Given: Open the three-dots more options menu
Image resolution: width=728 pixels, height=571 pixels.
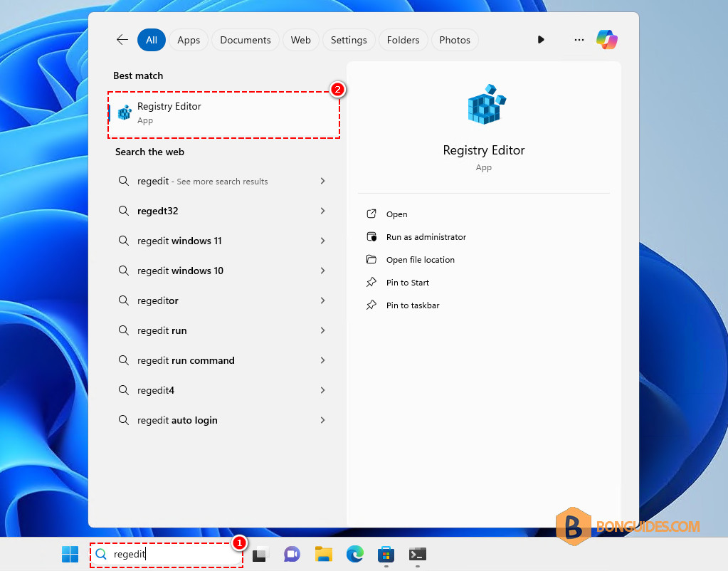Looking at the screenshot, I should click(579, 40).
